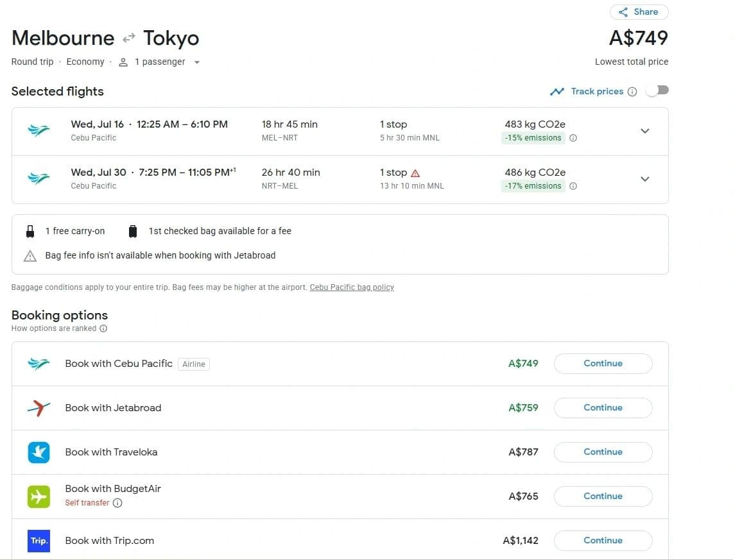Screen dimensions: 733x560
Task: Click the Traveloka bird logo icon
Action: coord(39,452)
